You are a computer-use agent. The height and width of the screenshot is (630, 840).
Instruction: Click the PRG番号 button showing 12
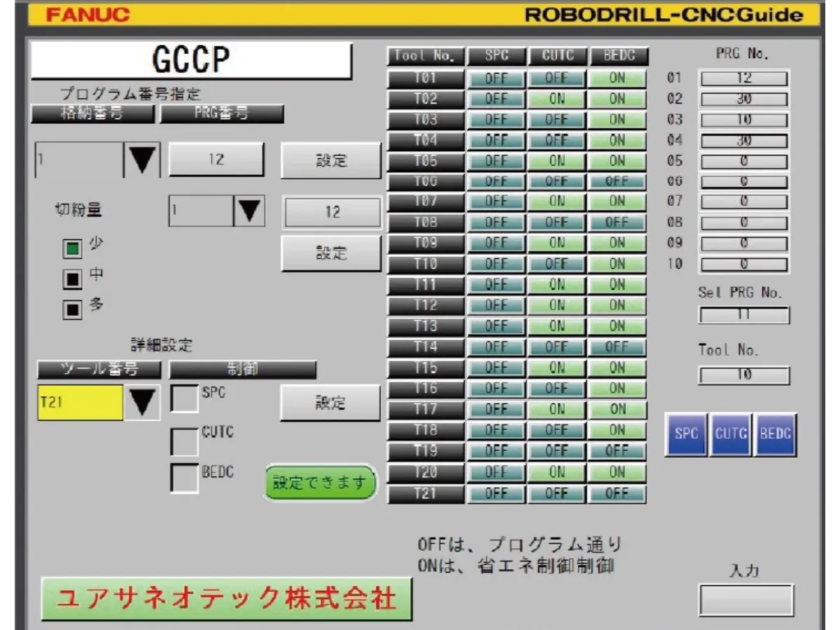point(216,160)
